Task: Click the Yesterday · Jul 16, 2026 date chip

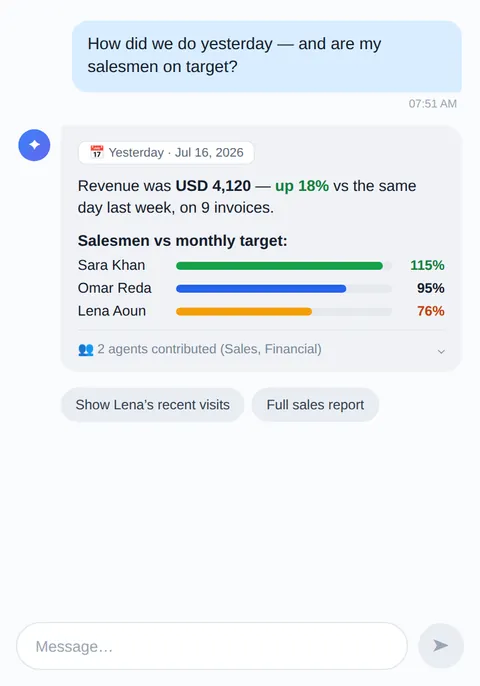Action: coord(166,153)
